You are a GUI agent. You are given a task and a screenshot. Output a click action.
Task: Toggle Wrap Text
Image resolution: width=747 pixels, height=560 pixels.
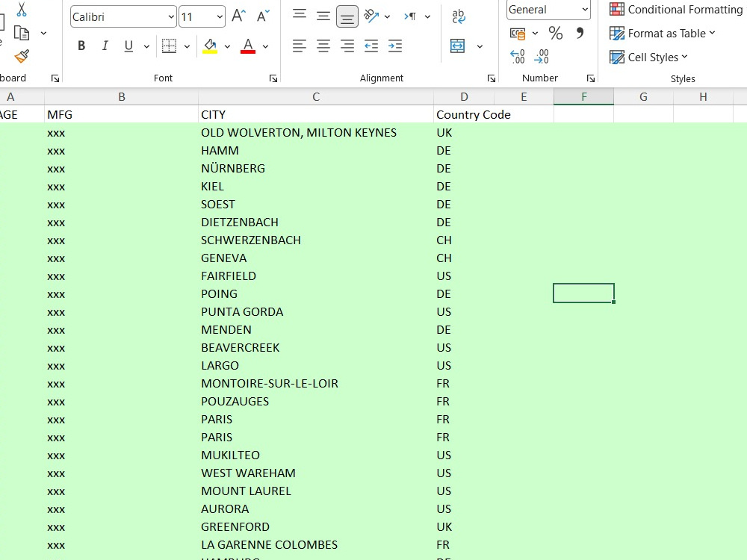pyautogui.click(x=459, y=16)
